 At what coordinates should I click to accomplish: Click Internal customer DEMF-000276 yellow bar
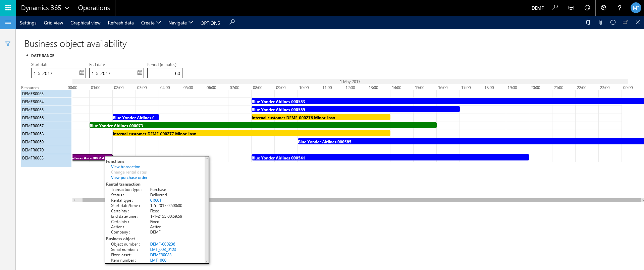[x=321, y=117]
